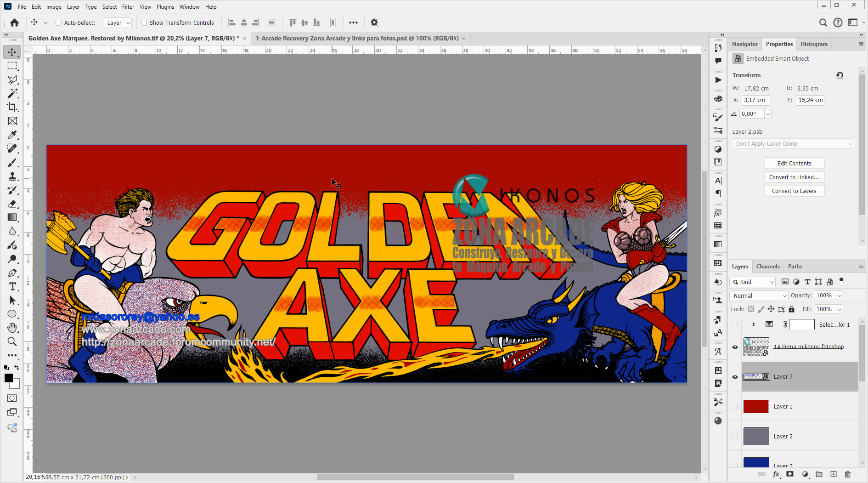Click Create new group folder icon
Image resolution: width=868 pixels, height=483 pixels.
point(819,474)
